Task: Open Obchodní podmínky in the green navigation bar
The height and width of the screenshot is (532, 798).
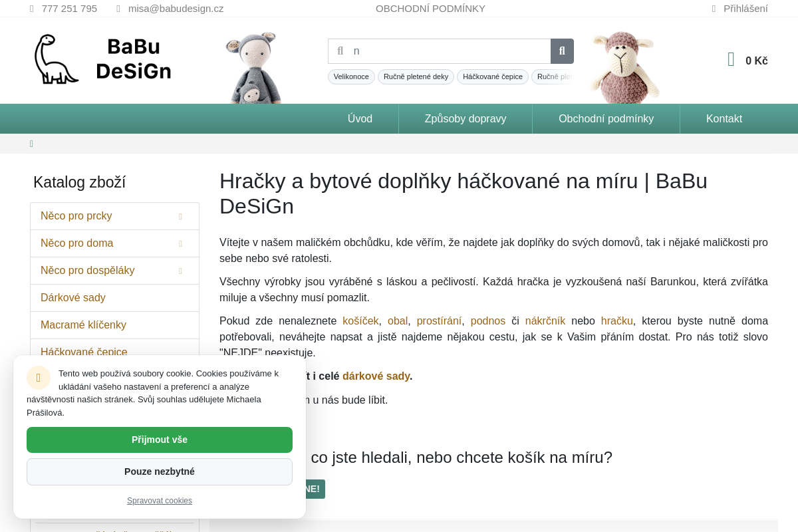Action: coord(606,118)
